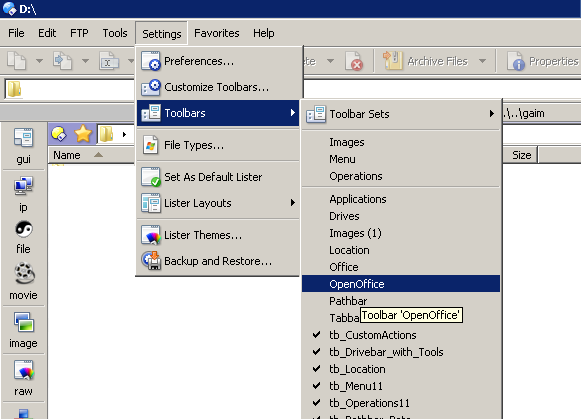Expand the folder tab arrow
This screenshot has height=419, width=581.
pos(124,134)
